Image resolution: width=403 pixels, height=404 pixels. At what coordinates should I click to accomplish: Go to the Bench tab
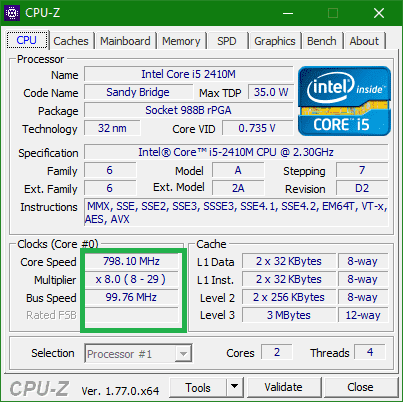322,41
